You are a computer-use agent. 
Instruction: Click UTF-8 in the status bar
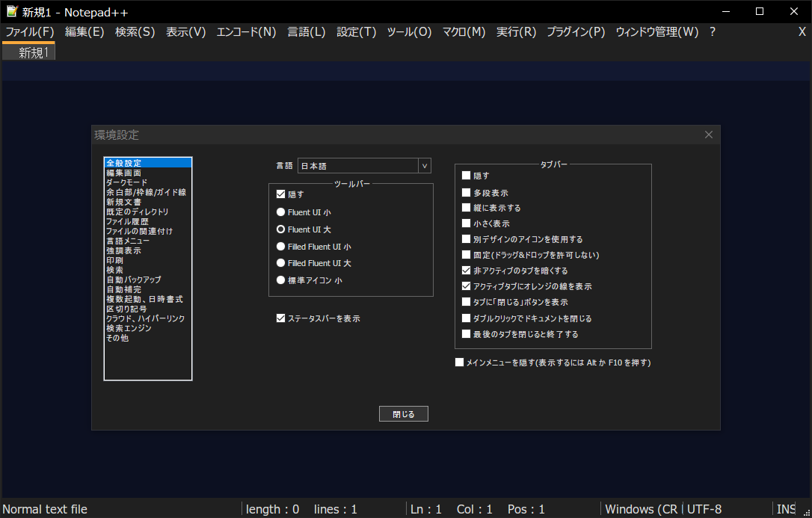(704, 509)
